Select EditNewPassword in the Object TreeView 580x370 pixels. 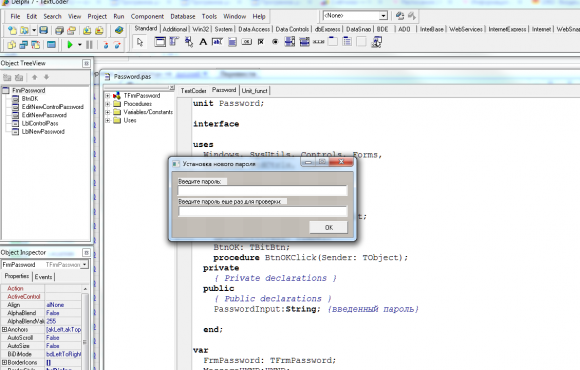pos(44,115)
